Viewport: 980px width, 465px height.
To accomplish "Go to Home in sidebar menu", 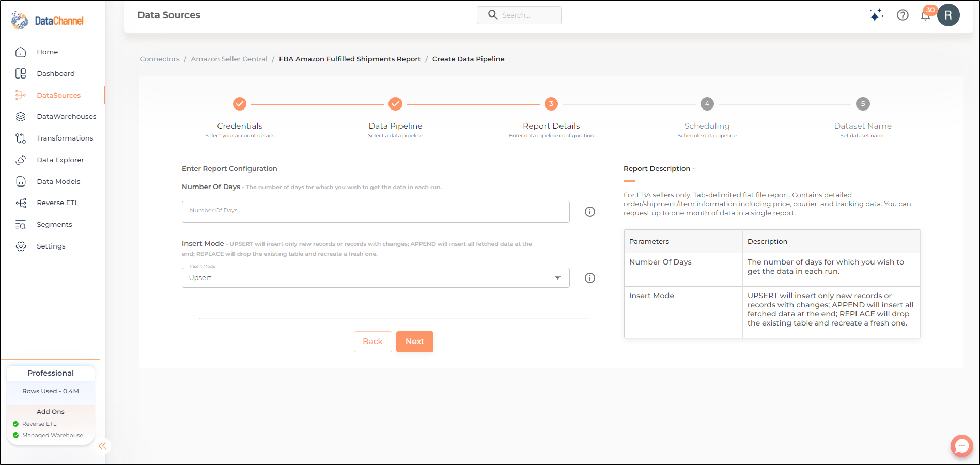I will [x=48, y=52].
